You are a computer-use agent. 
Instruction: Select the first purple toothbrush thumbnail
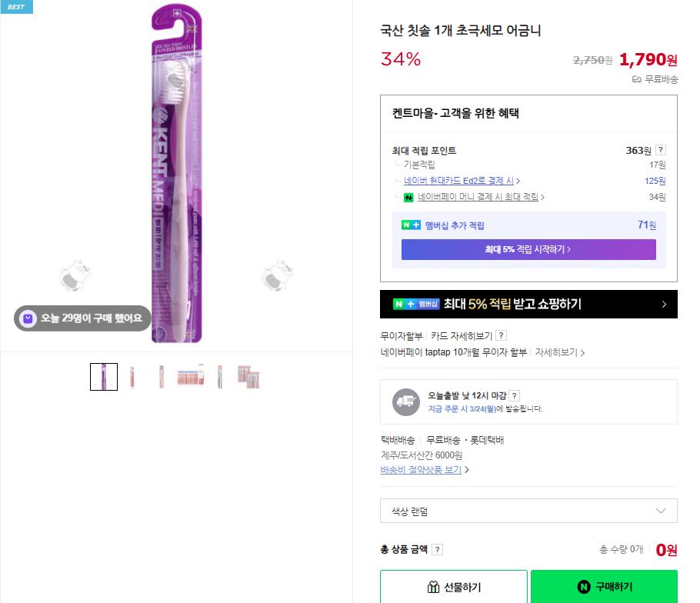[104, 377]
